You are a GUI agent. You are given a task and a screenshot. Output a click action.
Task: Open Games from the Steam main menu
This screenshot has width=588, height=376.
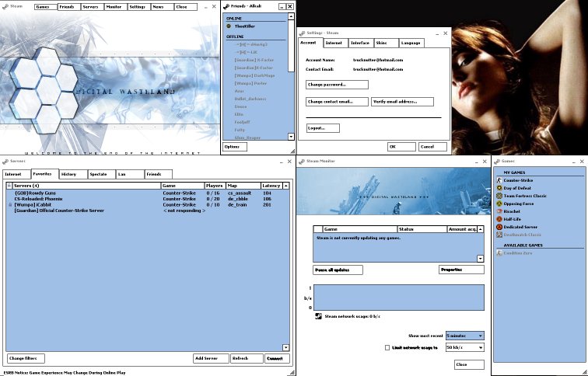(x=46, y=7)
